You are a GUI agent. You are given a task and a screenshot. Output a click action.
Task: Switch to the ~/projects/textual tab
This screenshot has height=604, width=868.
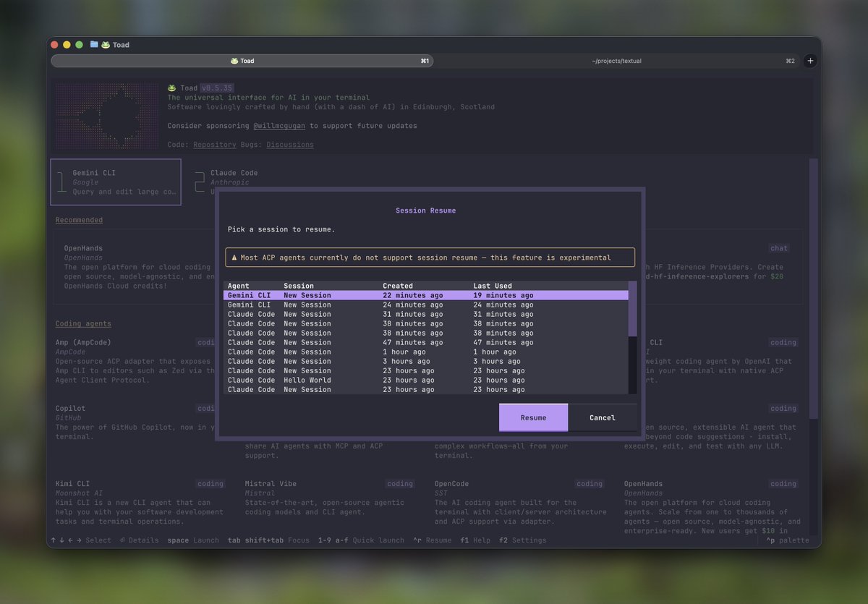coord(617,61)
